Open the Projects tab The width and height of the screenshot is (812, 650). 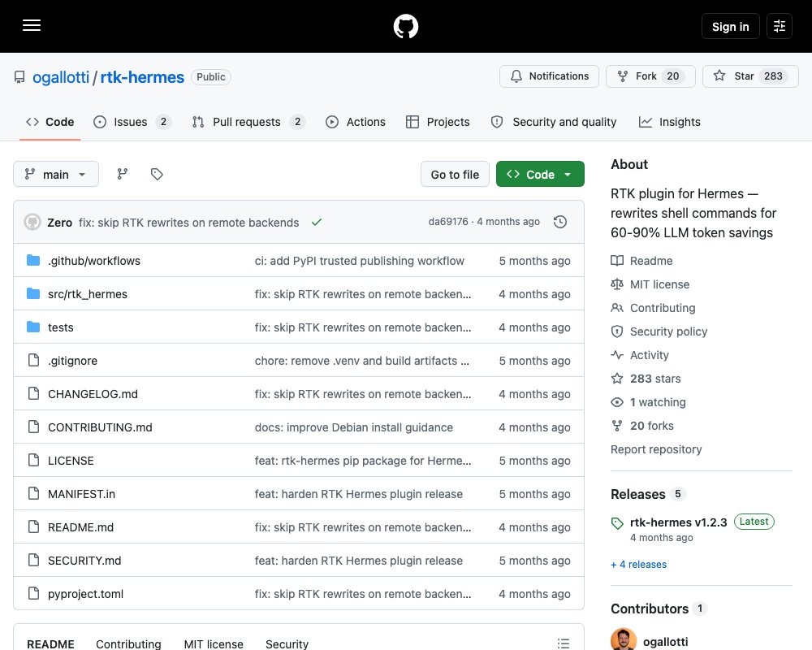438,122
